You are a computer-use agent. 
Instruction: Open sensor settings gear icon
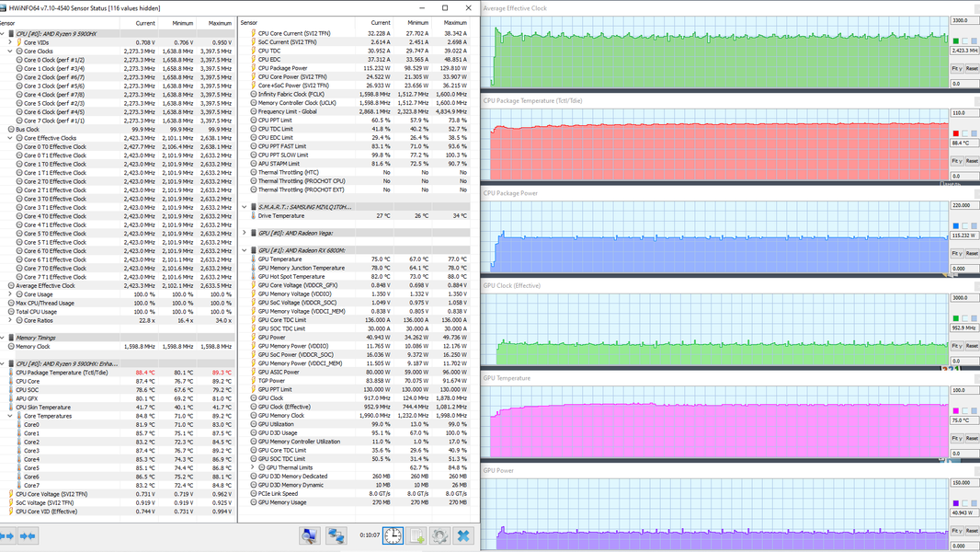[x=440, y=535]
